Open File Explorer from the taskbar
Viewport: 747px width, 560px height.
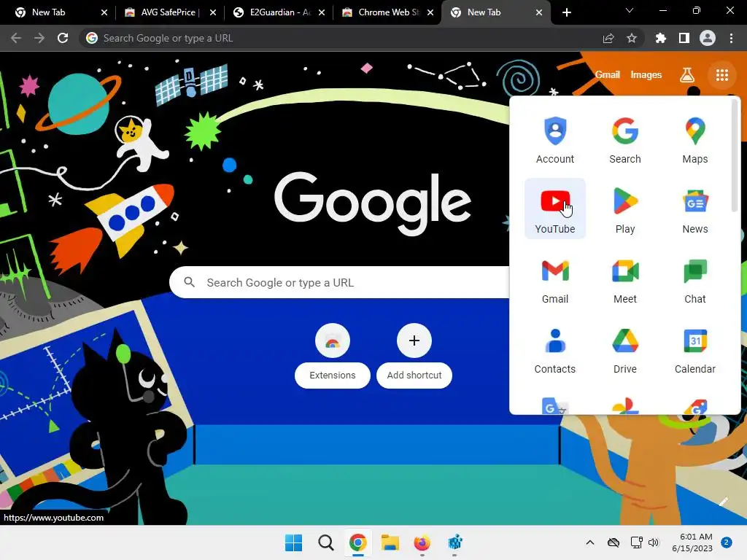pyautogui.click(x=390, y=542)
